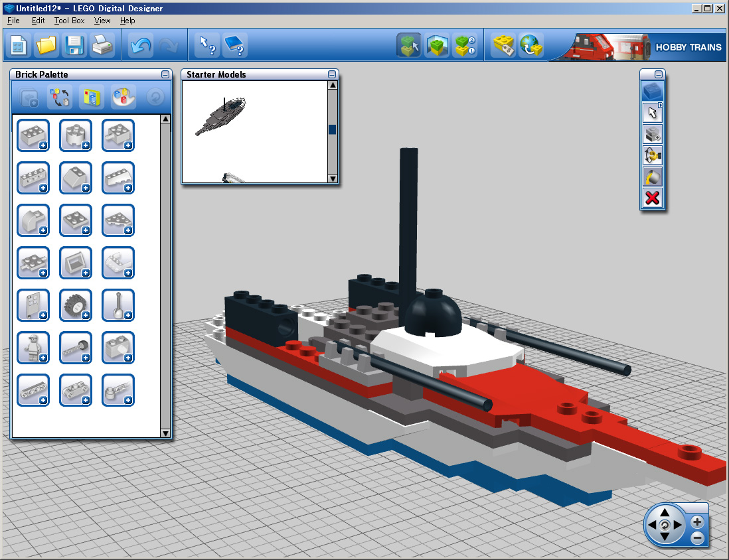The height and width of the screenshot is (560, 729).
Task: Expand the curved arch brick group
Action: click(33, 220)
